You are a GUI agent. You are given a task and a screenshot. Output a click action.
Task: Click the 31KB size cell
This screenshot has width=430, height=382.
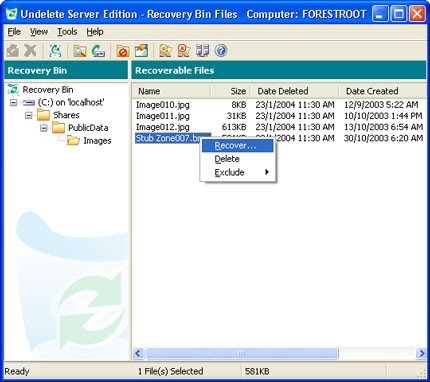point(236,116)
